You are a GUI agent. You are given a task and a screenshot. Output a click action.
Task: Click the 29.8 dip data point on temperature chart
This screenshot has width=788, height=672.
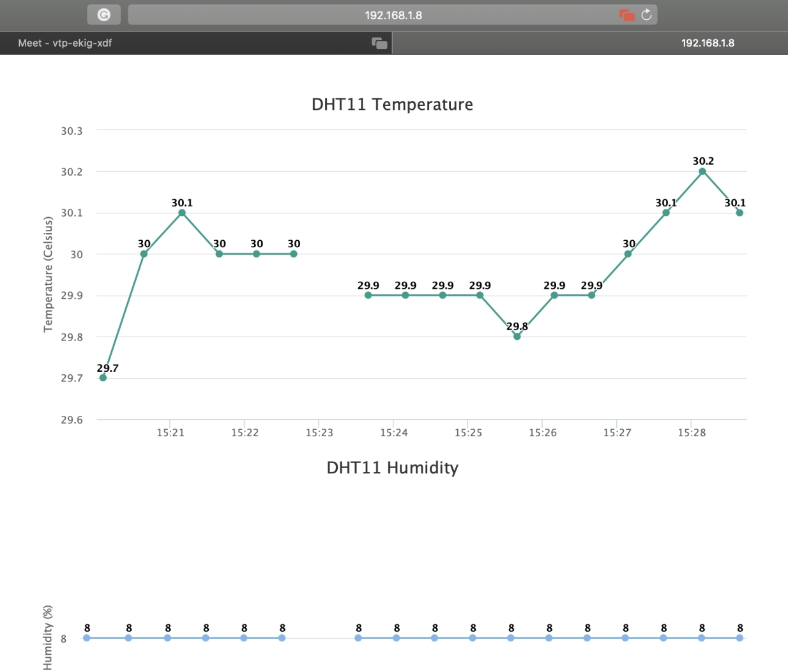point(517,335)
